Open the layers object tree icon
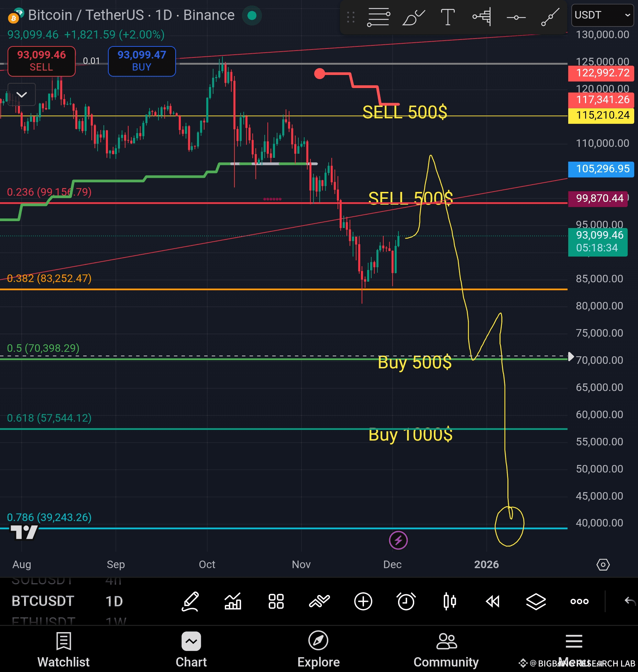Image resolution: width=638 pixels, height=672 pixels. [536, 601]
